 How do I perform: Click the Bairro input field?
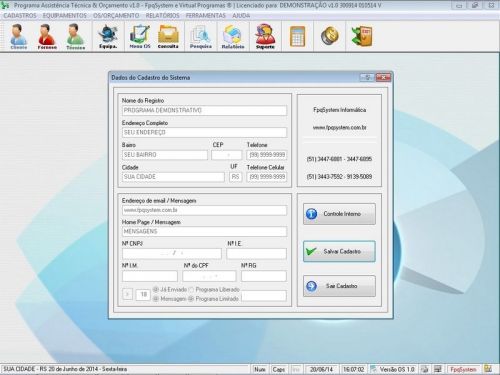(x=165, y=155)
